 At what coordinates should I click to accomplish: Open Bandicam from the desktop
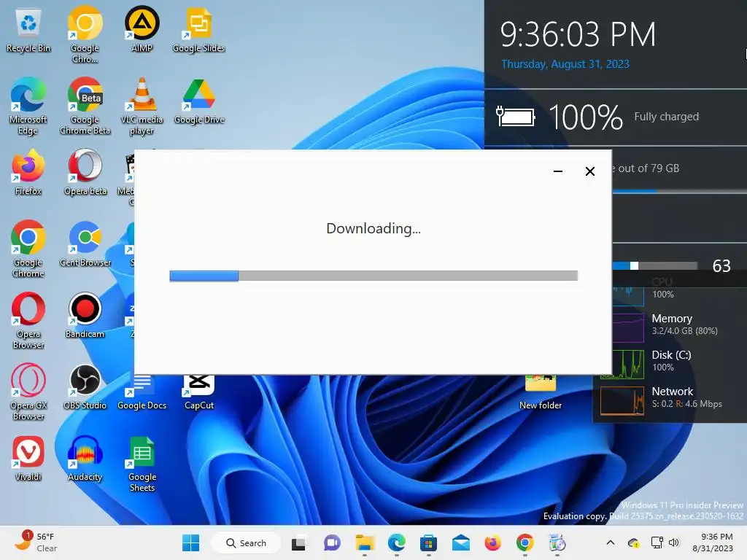[85, 316]
